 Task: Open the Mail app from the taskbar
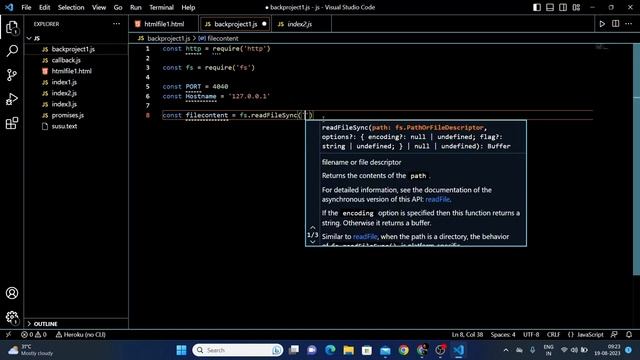(x=385, y=350)
